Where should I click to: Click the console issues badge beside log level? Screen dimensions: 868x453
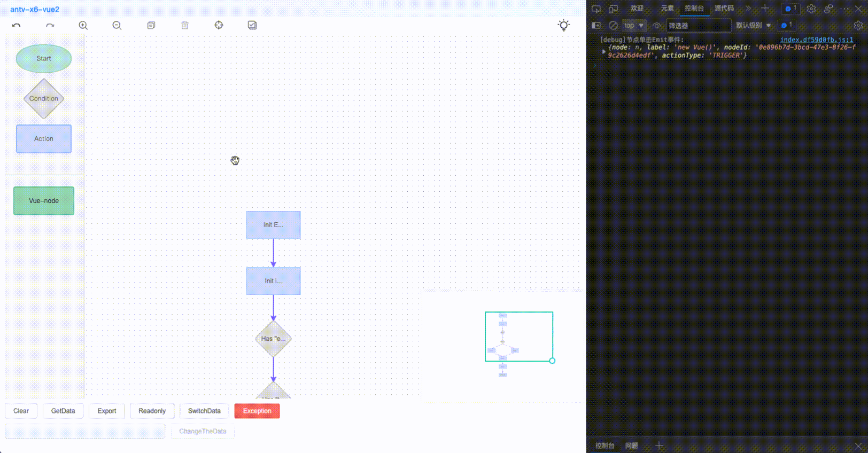click(x=787, y=25)
